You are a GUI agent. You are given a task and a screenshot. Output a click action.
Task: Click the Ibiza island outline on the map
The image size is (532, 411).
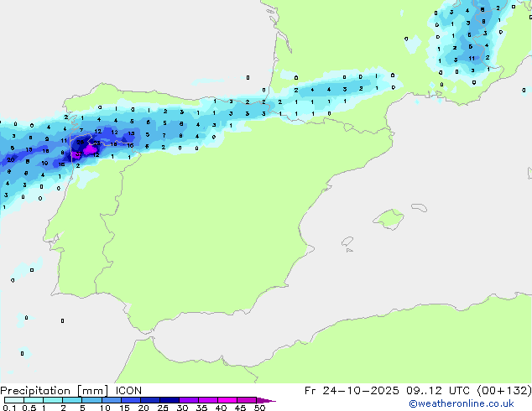click(347, 242)
